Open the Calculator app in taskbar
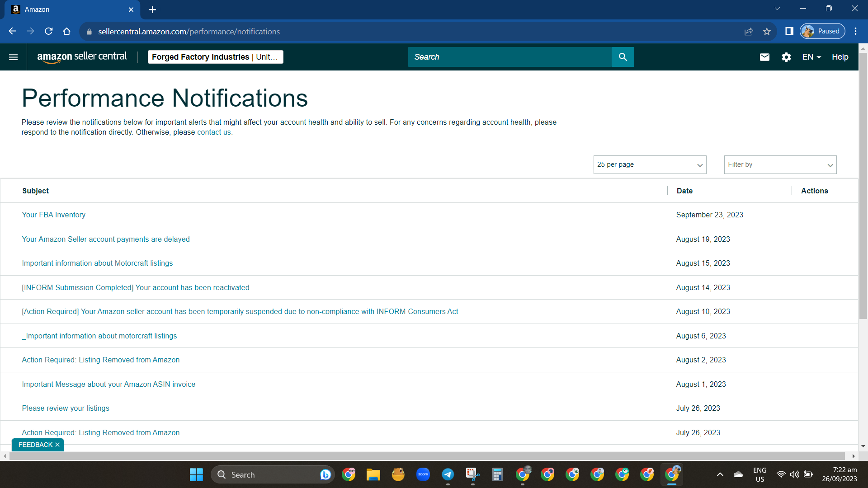The width and height of the screenshot is (868, 488). point(497,474)
